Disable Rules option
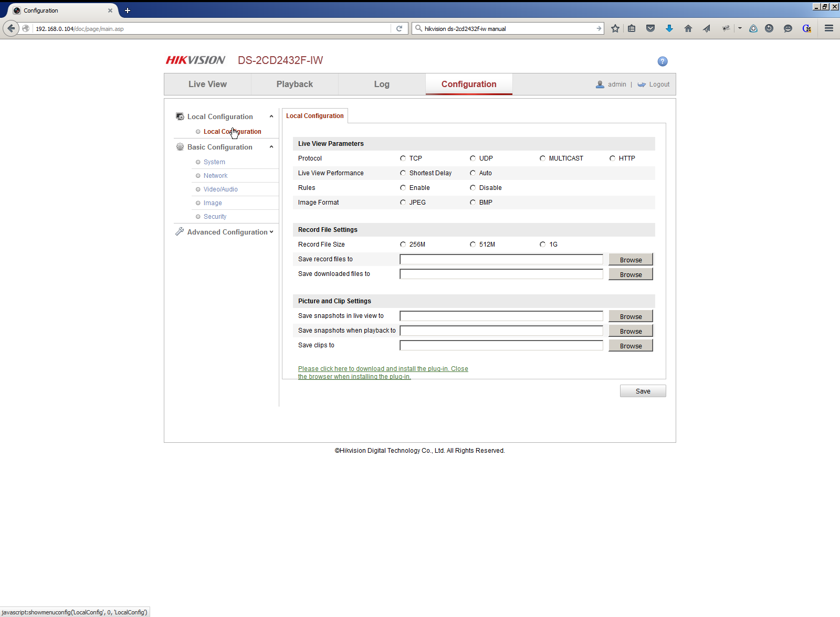Image resolution: width=840 pixels, height=617 pixels. [x=472, y=188]
